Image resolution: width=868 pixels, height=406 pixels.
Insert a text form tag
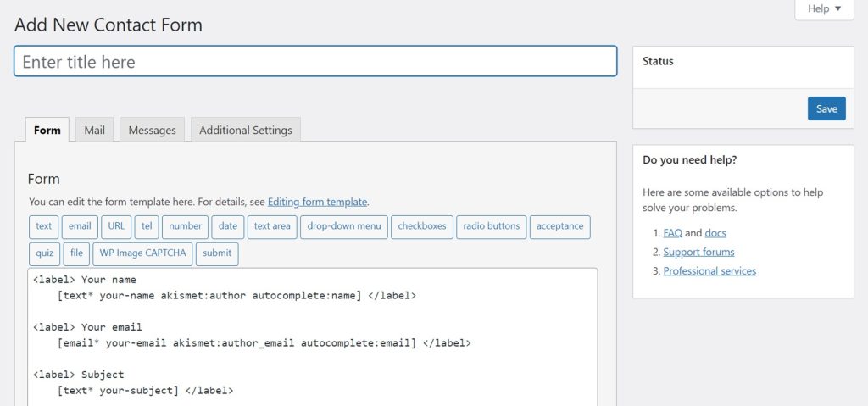coord(44,226)
